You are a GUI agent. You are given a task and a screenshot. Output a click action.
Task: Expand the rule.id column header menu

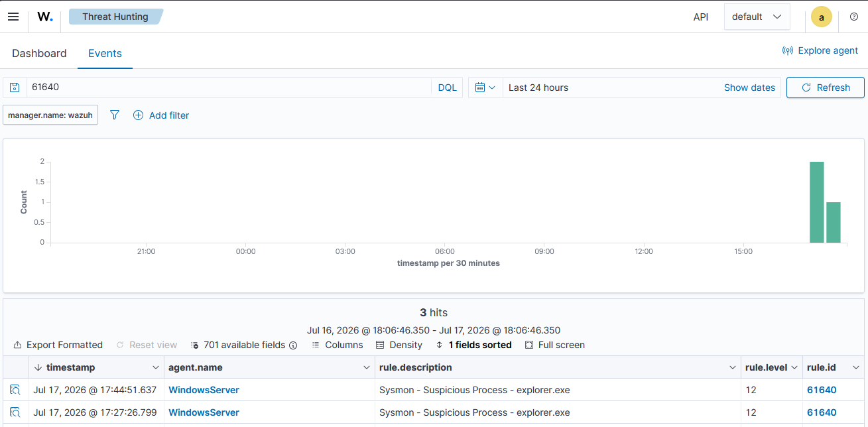click(x=856, y=367)
